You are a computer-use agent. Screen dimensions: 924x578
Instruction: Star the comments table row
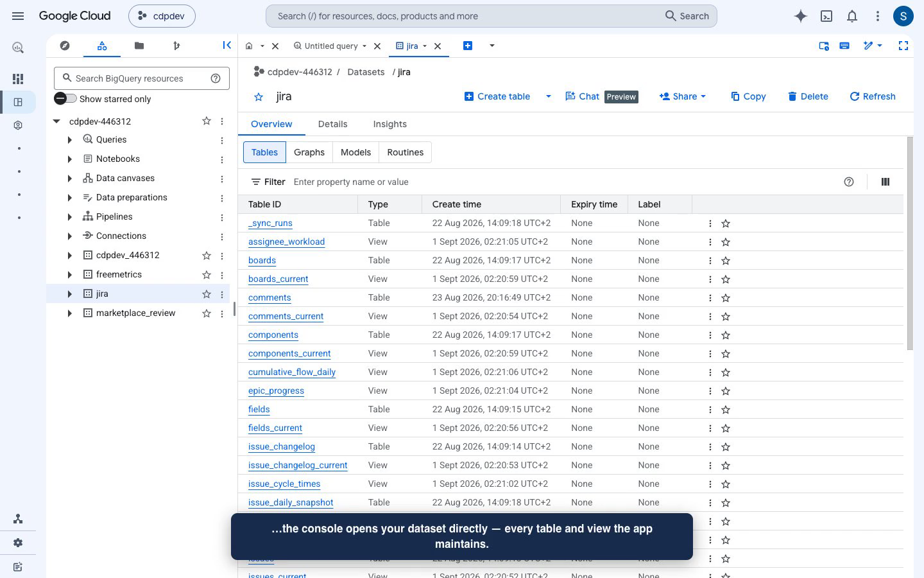click(x=726, y=298)
